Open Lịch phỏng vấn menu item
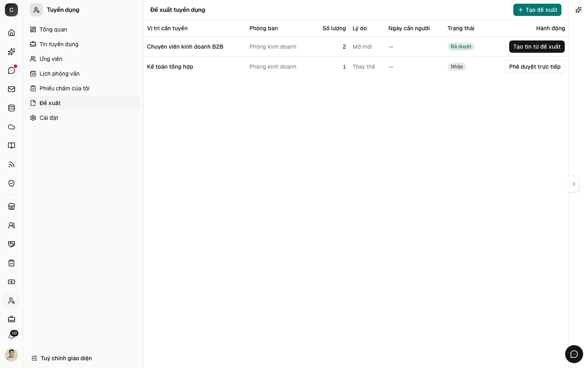The image size is (588, 368). [83, 74]
